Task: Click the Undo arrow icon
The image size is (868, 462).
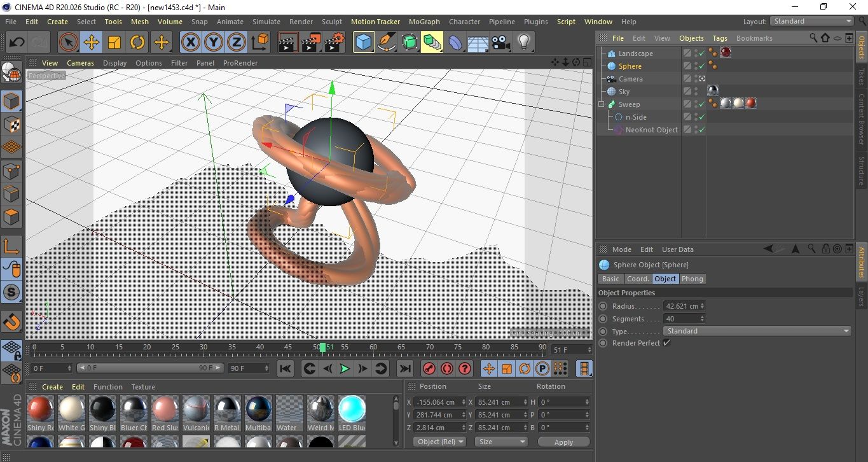Action: (17, 43)
